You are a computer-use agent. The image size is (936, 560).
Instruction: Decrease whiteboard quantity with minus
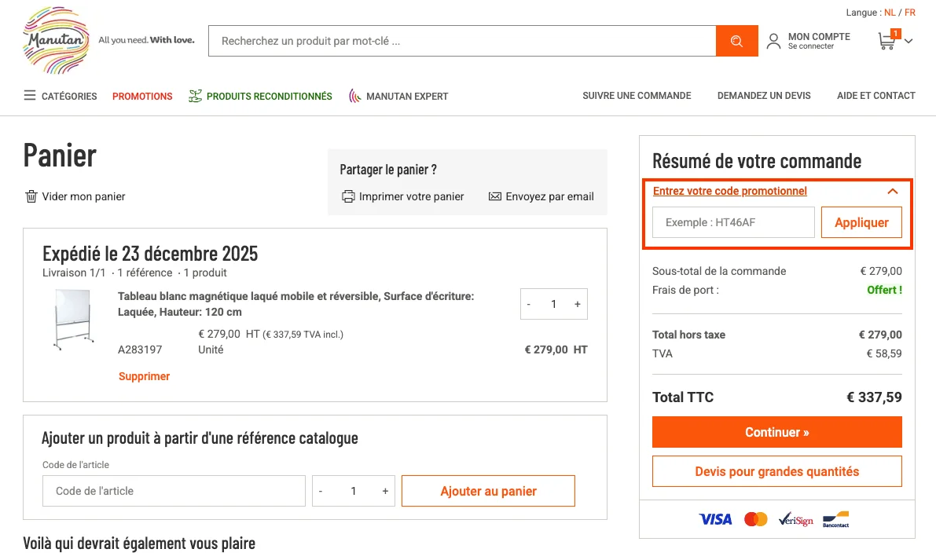[529, 304]
